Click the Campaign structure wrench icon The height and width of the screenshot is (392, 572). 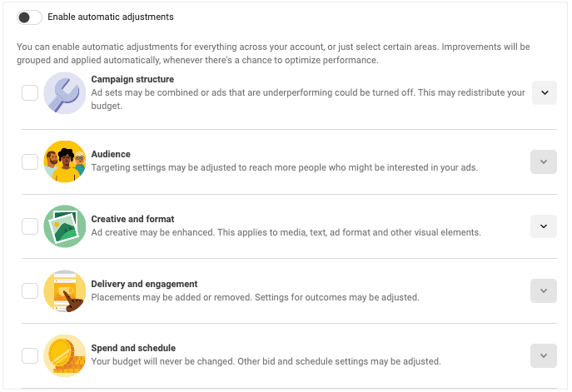click(65, 92)
